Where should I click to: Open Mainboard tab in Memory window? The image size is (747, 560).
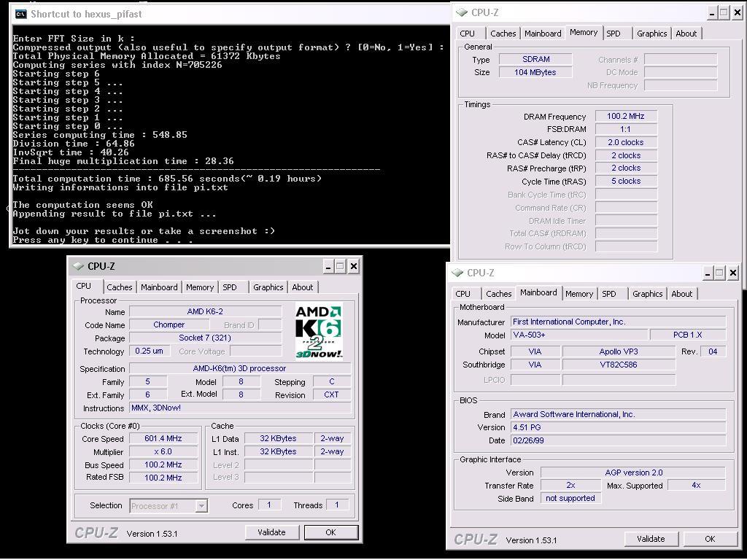543,34
